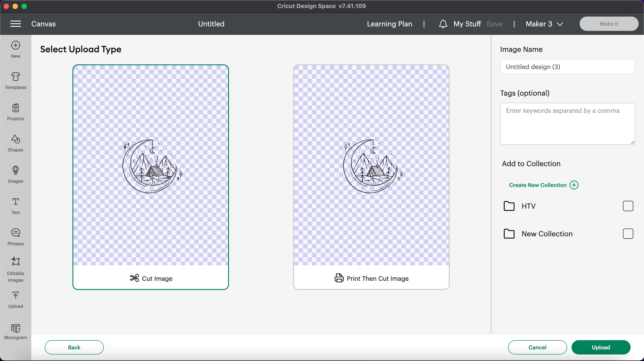Click the Create New Collection plus

(x=574, y=185)
